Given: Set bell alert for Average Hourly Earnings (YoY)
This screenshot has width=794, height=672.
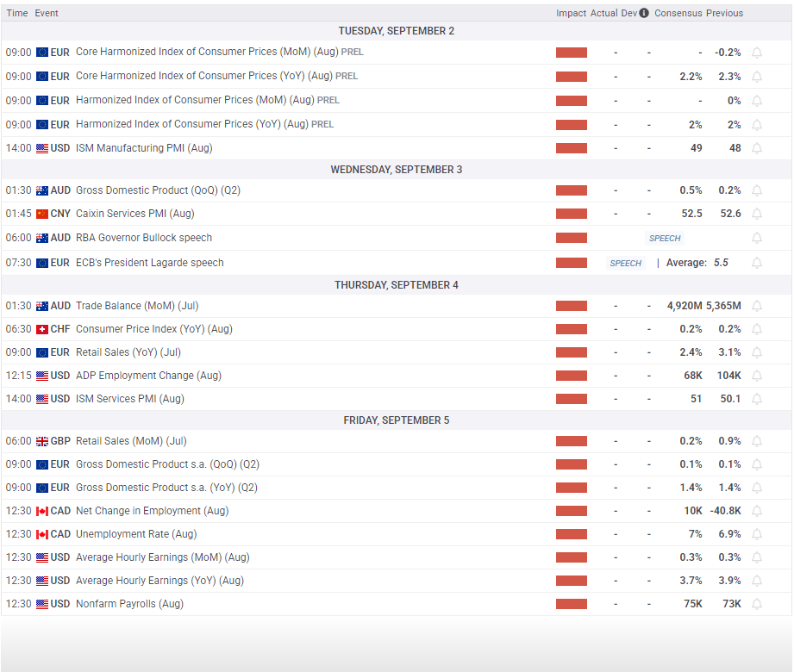Looking at the screenshot, I should click(x=757, y=581).
